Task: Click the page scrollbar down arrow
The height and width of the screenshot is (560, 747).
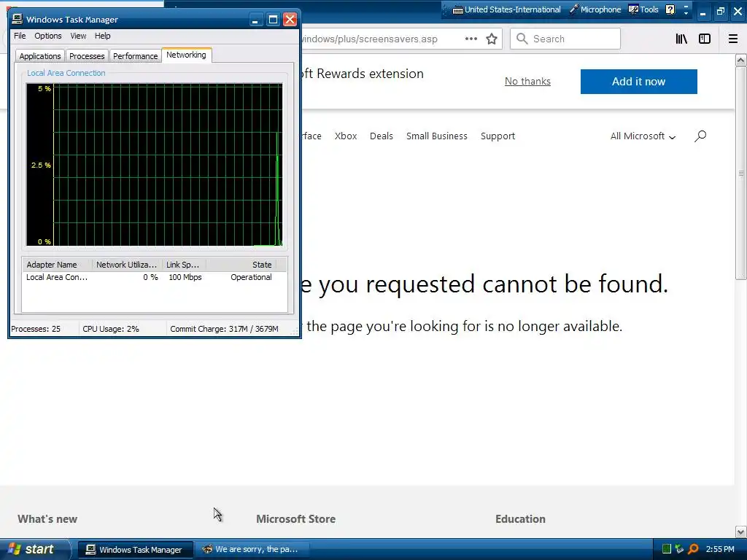Action: point(740,532)
